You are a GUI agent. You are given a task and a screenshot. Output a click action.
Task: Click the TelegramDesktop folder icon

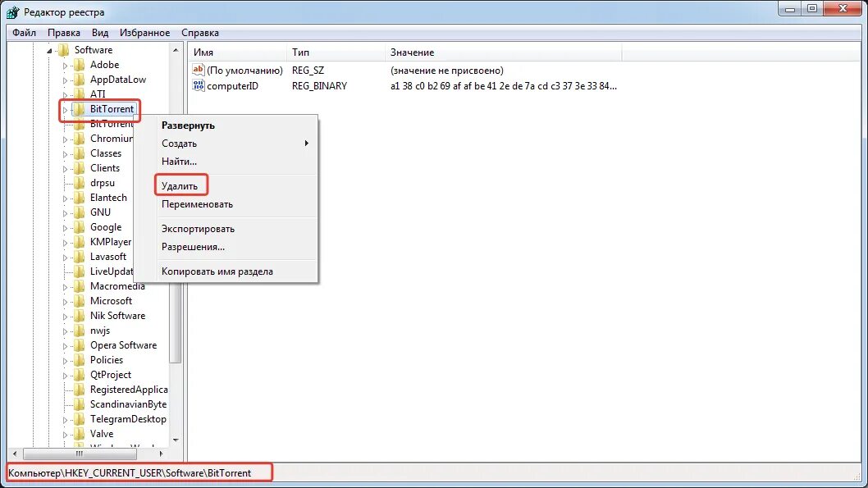click(79, 419)
